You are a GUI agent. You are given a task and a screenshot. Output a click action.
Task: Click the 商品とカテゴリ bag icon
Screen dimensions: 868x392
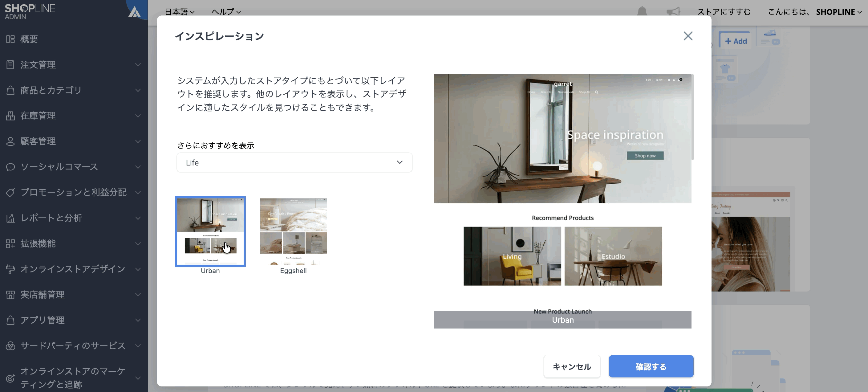(x=10, y=90)
